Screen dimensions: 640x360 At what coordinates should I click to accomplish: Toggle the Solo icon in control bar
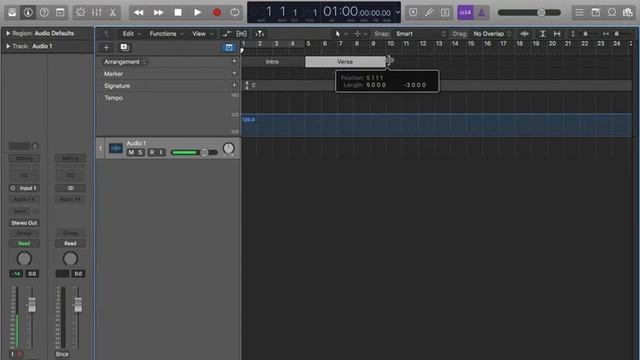pos(445,12)
